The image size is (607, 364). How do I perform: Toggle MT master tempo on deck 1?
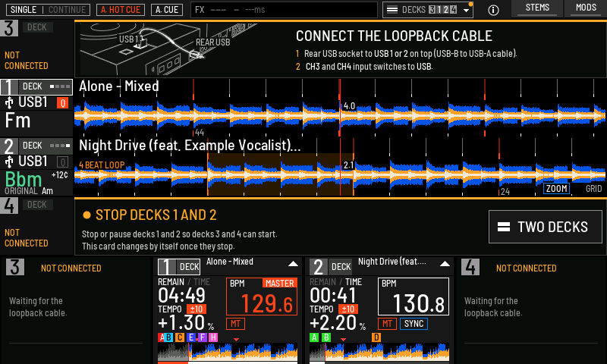(x=235, y=323)
